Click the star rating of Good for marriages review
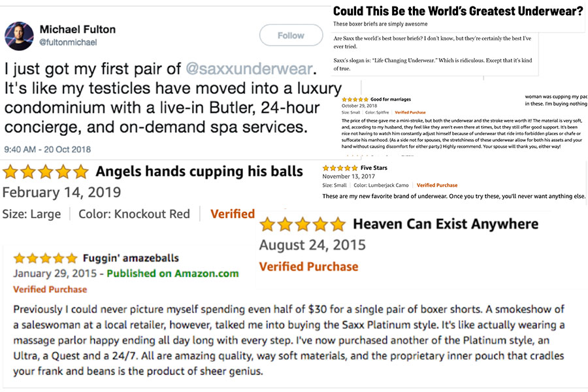The width and height of the screenshot is (588, 392). pyautogui.click(x=355, y=99)
